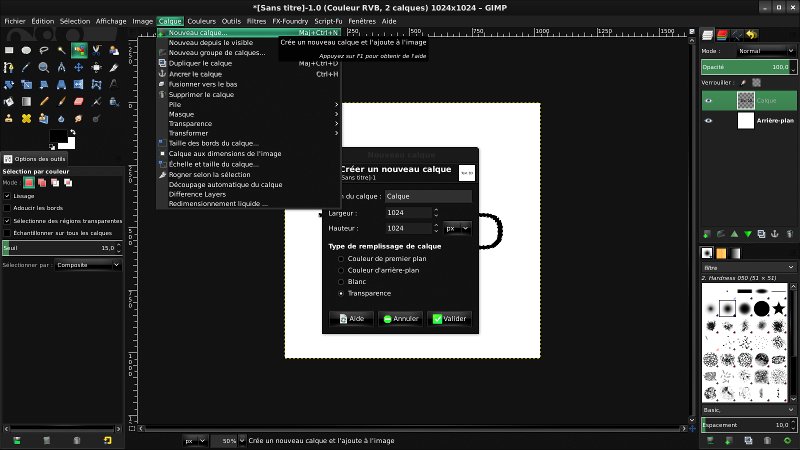Select the Select by Color tool

tap(79, 50)
